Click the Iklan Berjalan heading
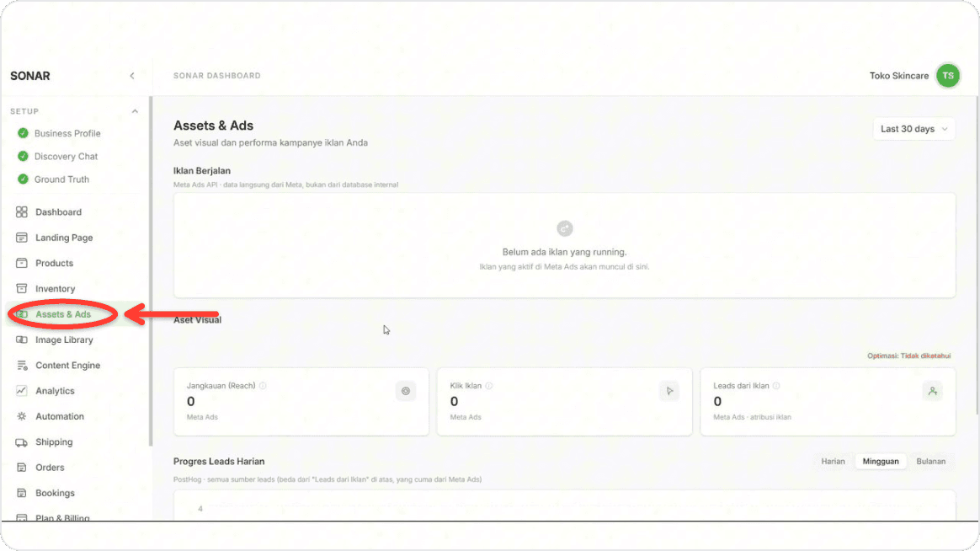 (x=202, y=171)
